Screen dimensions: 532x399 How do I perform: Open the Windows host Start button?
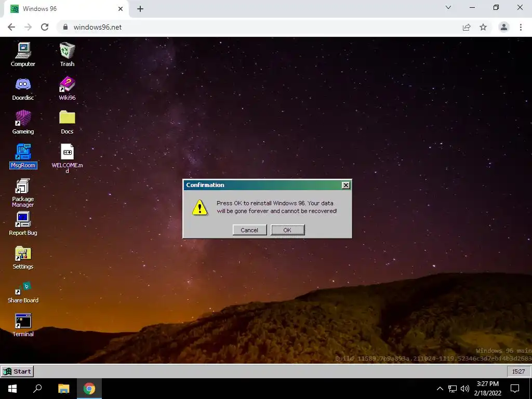pos(12,389)
